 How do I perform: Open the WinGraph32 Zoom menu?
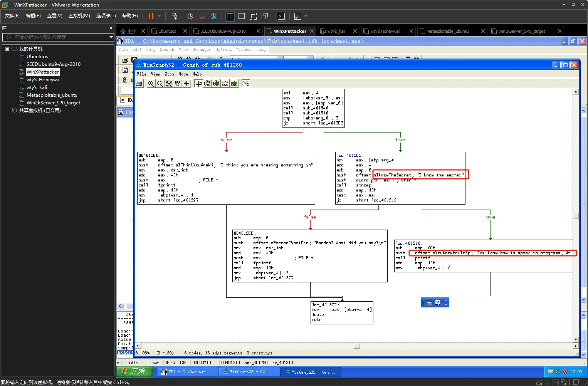[169, 74]
